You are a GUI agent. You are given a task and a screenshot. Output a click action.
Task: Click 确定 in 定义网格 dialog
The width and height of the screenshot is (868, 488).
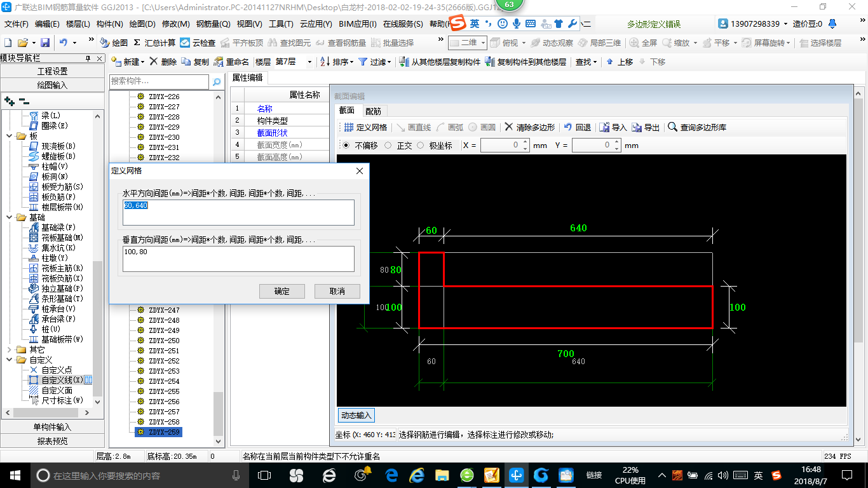[282, 291]
